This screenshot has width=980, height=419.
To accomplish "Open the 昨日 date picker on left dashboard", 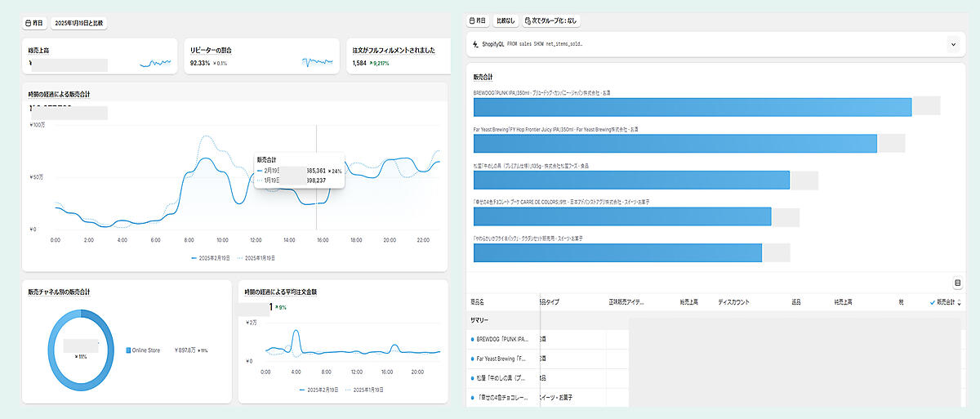I will (34, 23).
